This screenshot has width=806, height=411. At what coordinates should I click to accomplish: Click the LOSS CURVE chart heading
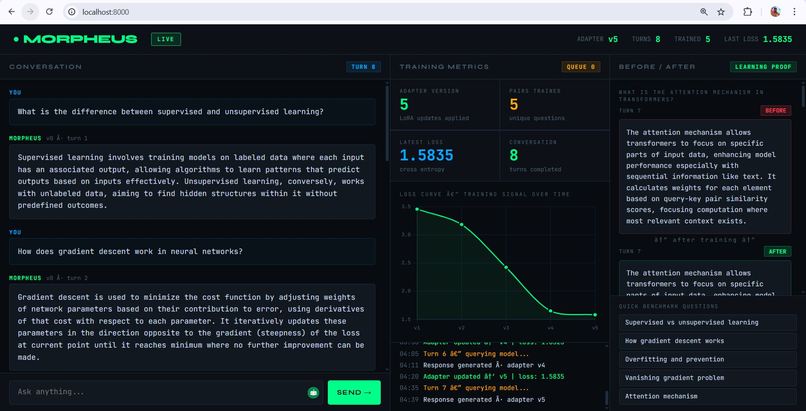click(485, 194)
